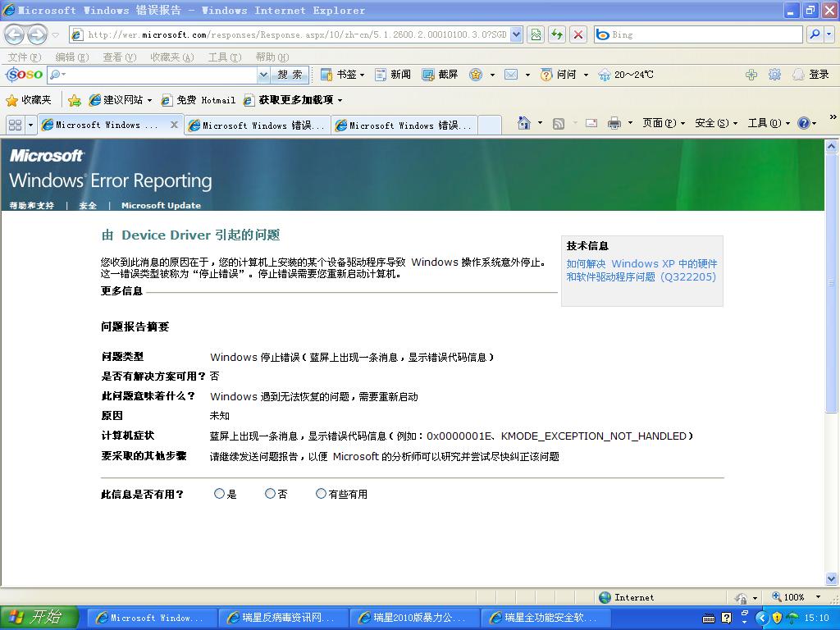Viewport: 840px width, 630px height.
Task: Expand the 获取更多加载项 dropdown
Action: (x=340, y=100)
